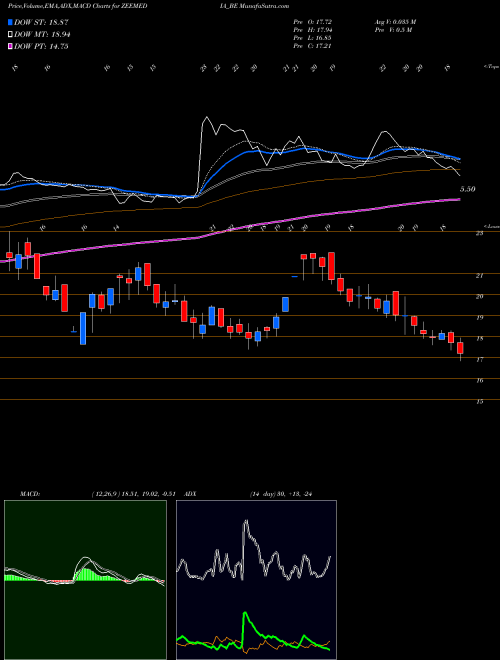The image size is (500, 660).
Task: Click the 21 price axis label
Action: [479, 276]
